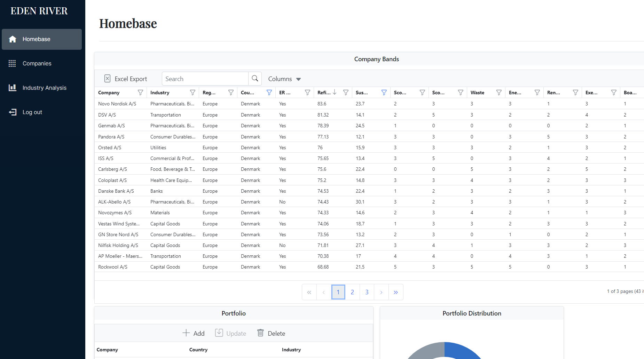Open the Energy column filter icon
This screenshot has height=359, width=644.
tap(537, 93)
